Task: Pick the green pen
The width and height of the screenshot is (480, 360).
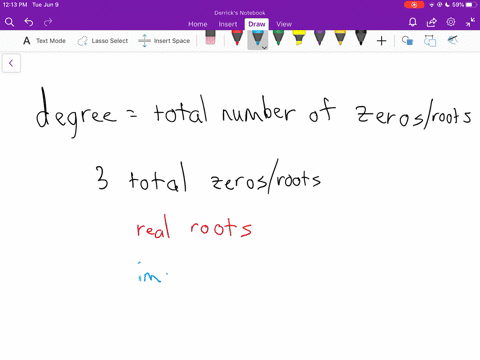Action: 278,38
